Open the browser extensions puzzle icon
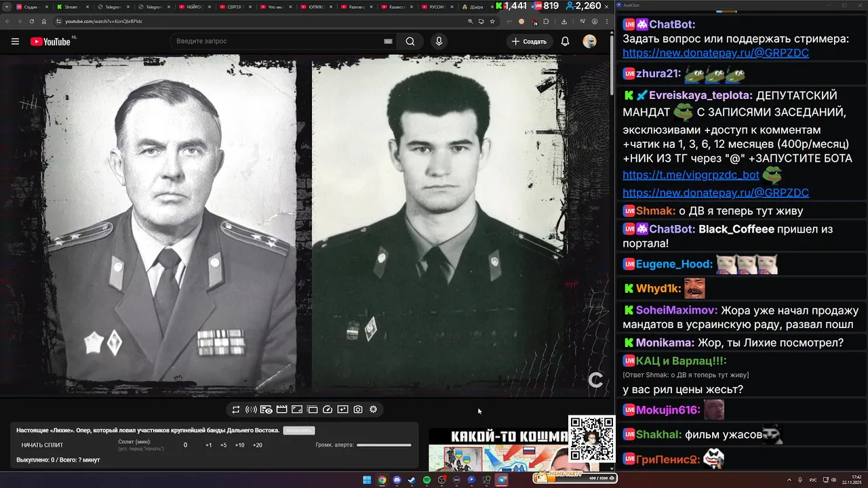This screenshot has height=488, width=868. tap(546, 21)
